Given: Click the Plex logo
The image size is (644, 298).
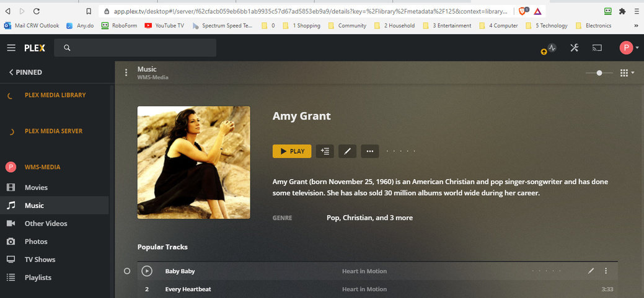Looking at the screenshot, I should click(35, 48).
